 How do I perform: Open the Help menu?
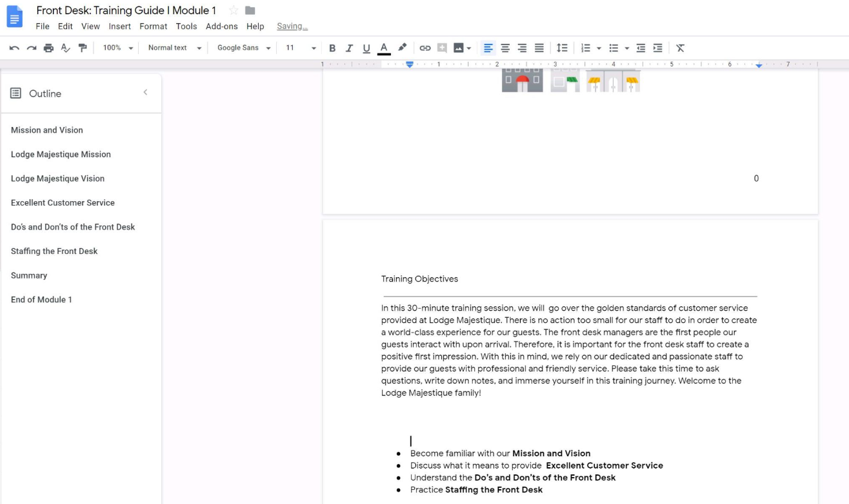tap(255, 26)
